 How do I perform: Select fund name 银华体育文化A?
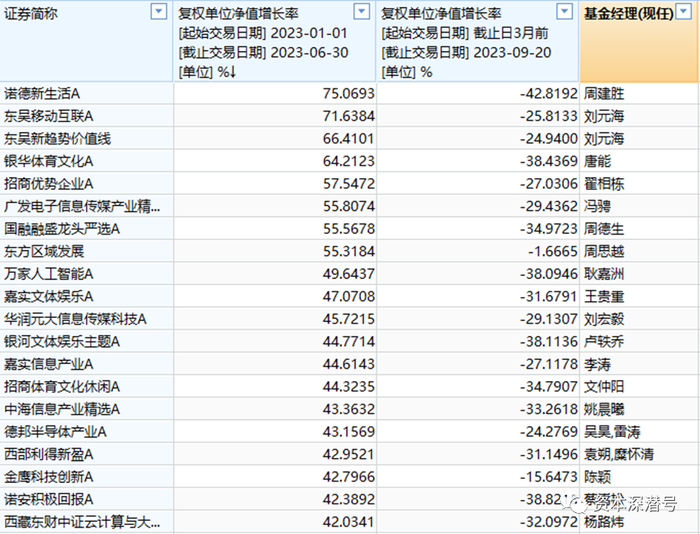49,161
